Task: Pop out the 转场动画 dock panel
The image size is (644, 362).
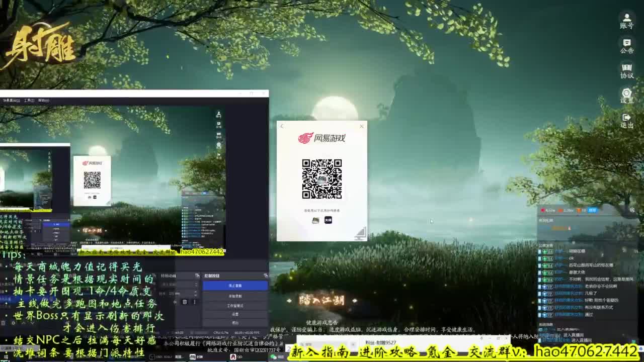Action: coord(197,276)
